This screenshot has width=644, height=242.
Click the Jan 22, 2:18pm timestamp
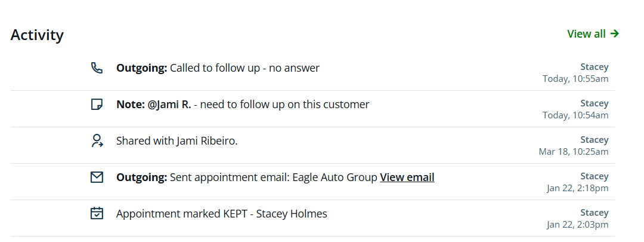[x=577, y=188]
